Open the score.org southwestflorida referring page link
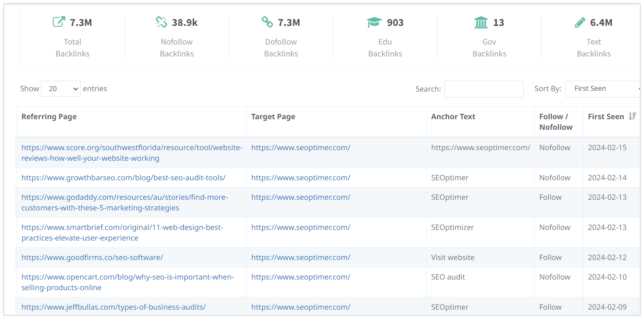The height and width of the screenshot is (319, 644). [x=132, y=153]
